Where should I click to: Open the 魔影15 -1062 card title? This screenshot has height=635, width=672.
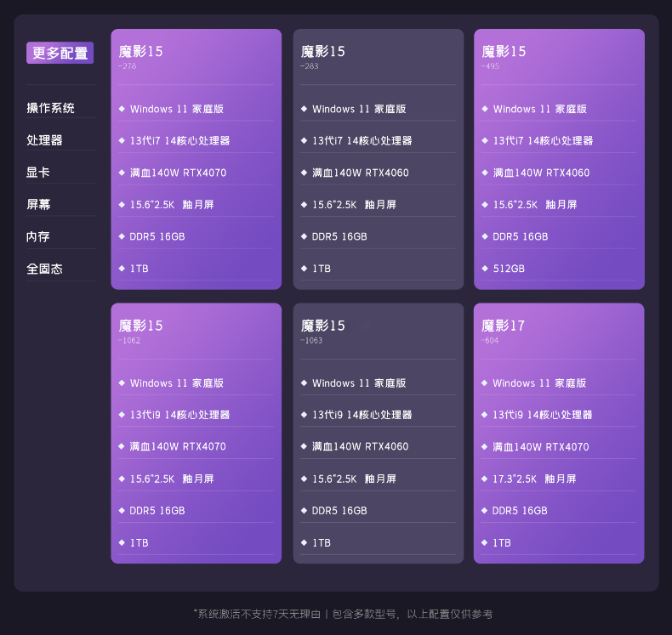(x=141, y=326)
